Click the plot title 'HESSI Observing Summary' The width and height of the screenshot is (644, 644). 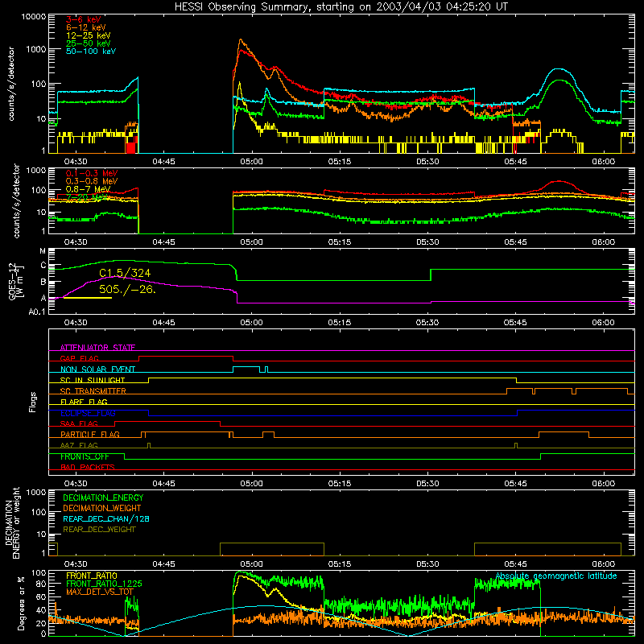(x=243, y=7)
